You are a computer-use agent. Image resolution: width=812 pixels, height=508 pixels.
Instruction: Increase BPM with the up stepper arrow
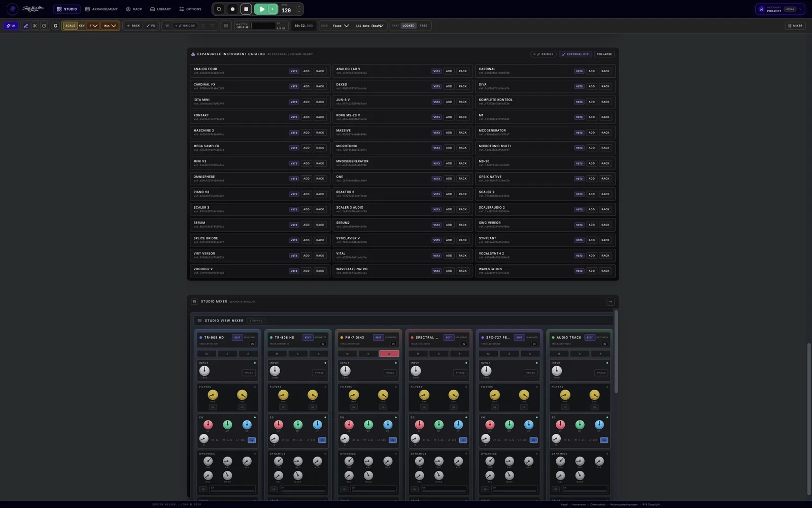(299, 7)
